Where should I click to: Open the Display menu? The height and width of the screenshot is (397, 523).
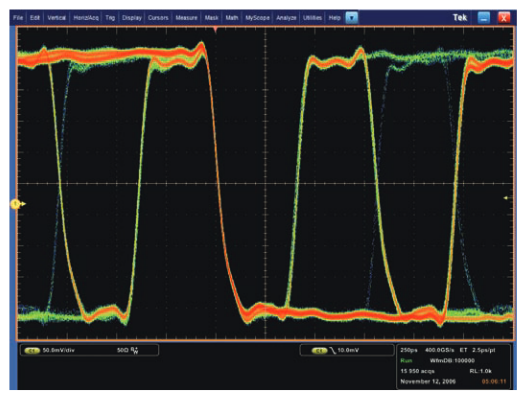tap(132, 18)
